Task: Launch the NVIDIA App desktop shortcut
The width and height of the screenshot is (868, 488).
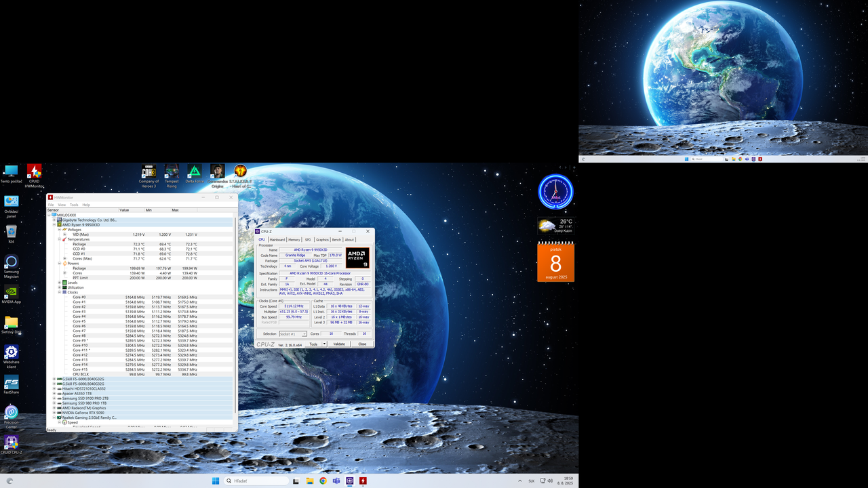Action: [11, 295]
